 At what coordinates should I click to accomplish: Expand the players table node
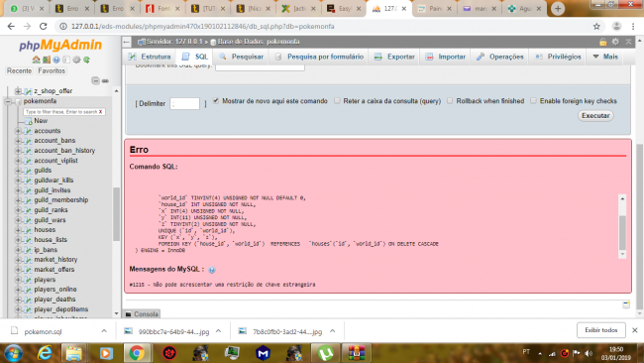(18, 280)
